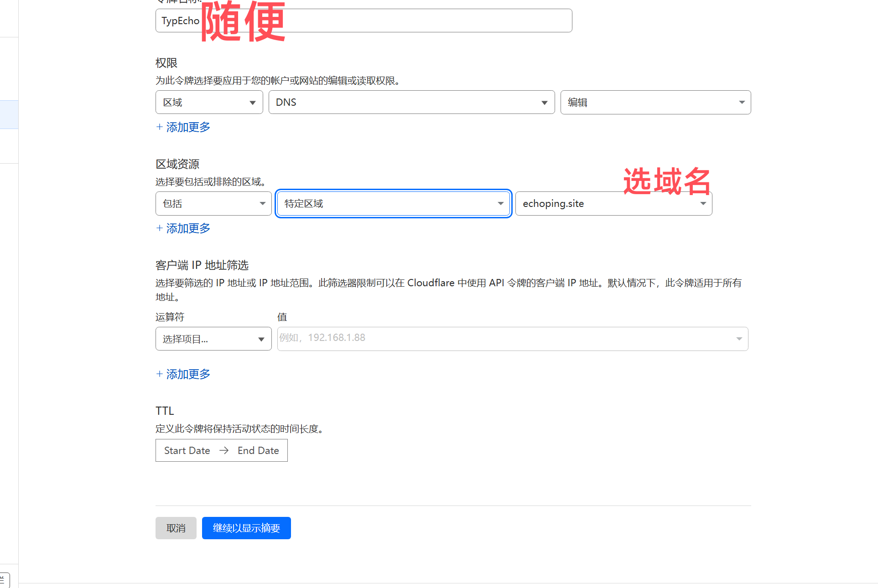Open the 包括 include/exclude dropdown
Screen dimensions: 878x588
click(213, 203)
